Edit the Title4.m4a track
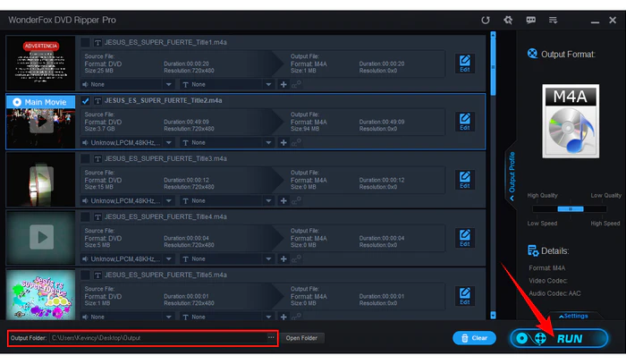The image size is (626, 364). [x=465, y=238]
